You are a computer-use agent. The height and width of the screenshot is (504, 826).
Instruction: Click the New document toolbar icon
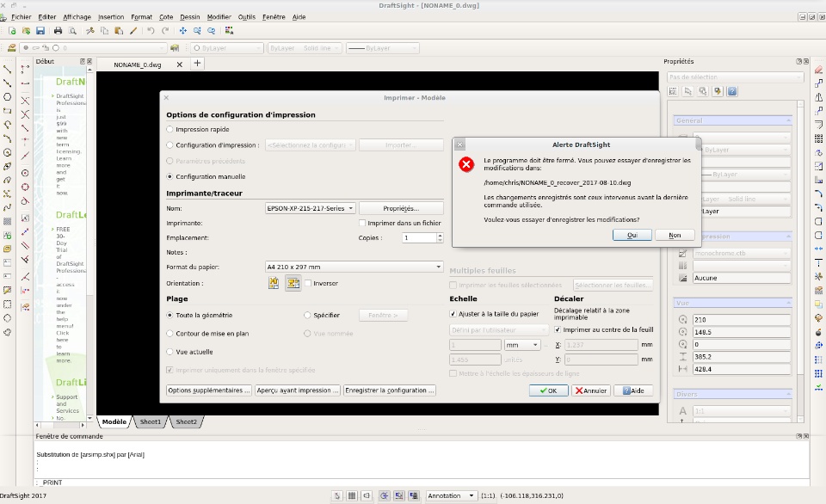coord(11,31)
